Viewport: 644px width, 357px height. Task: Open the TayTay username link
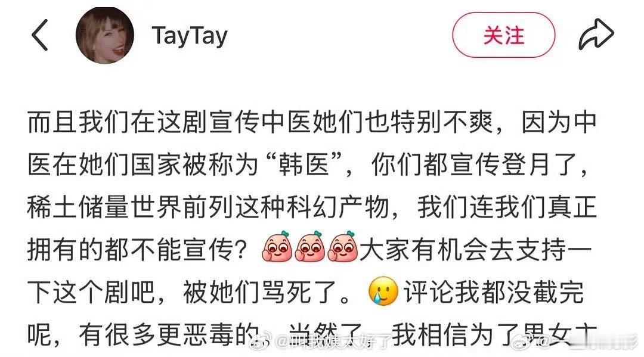click(190, 36)
